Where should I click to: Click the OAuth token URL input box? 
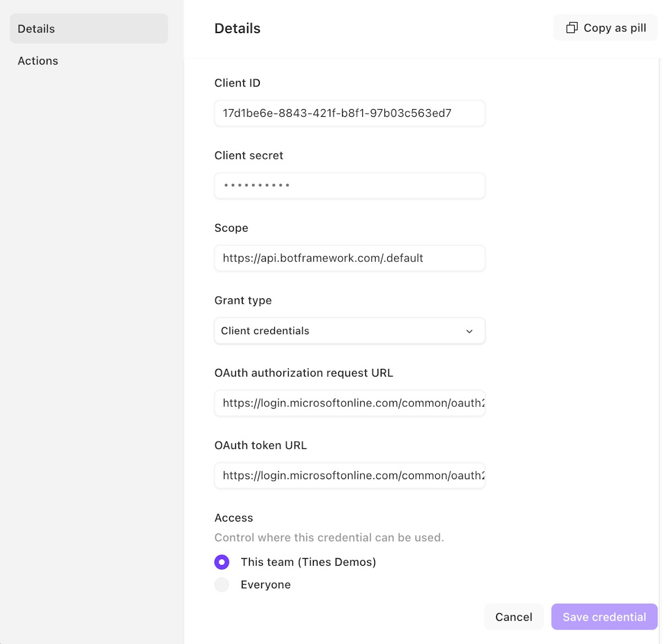point(349,475)
